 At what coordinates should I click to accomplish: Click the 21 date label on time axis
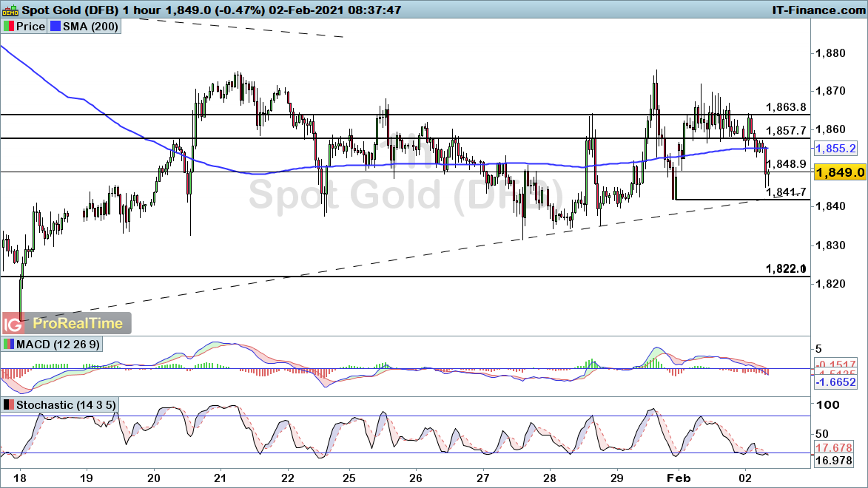221,478
